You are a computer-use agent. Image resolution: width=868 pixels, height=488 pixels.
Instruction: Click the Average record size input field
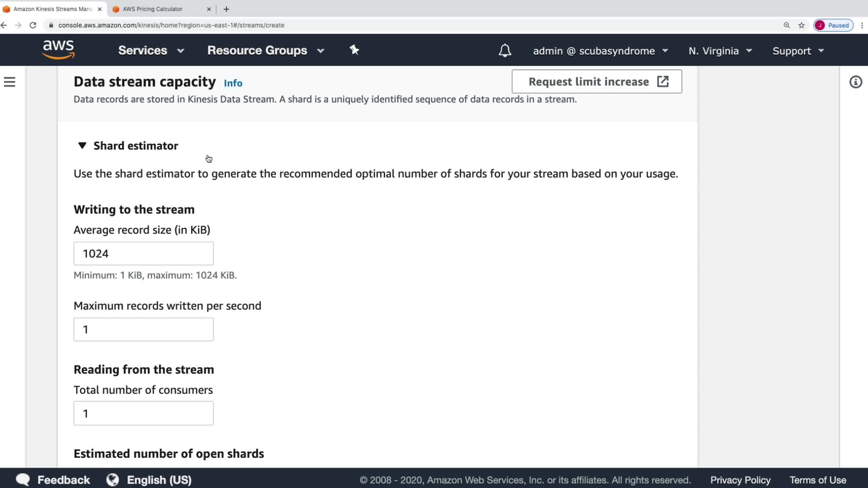point(143,253)
